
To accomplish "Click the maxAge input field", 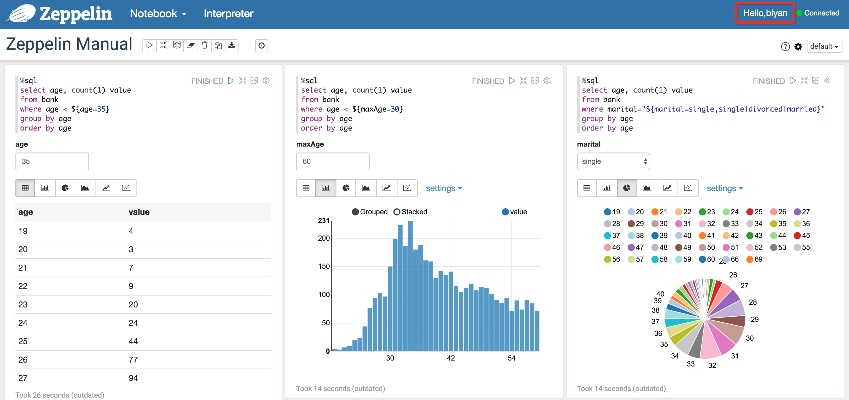I will pyautogui.click(x=333, y=161).
